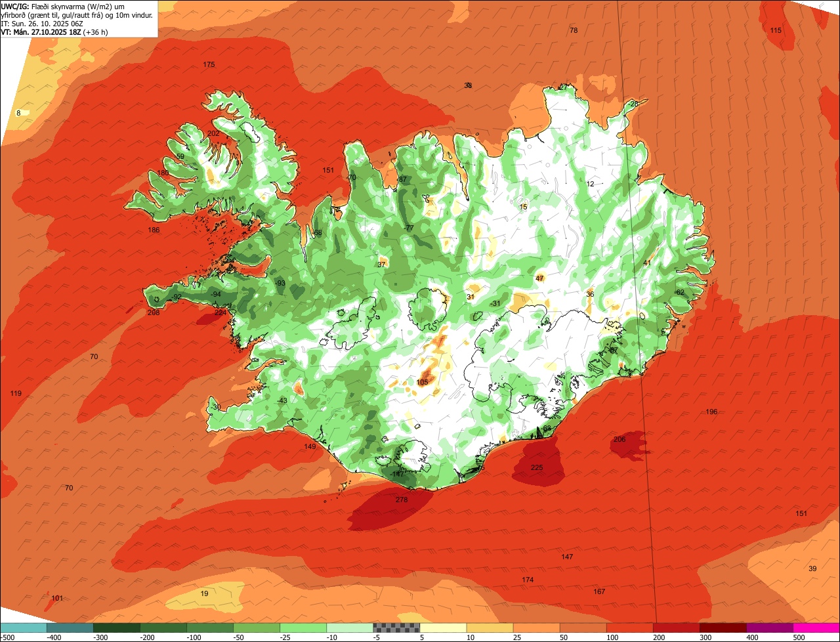Image resolution: width=840 pixels, height=642 pixels.
Task: Click the map value 196 east of Iceland
Action: point(711,412)
